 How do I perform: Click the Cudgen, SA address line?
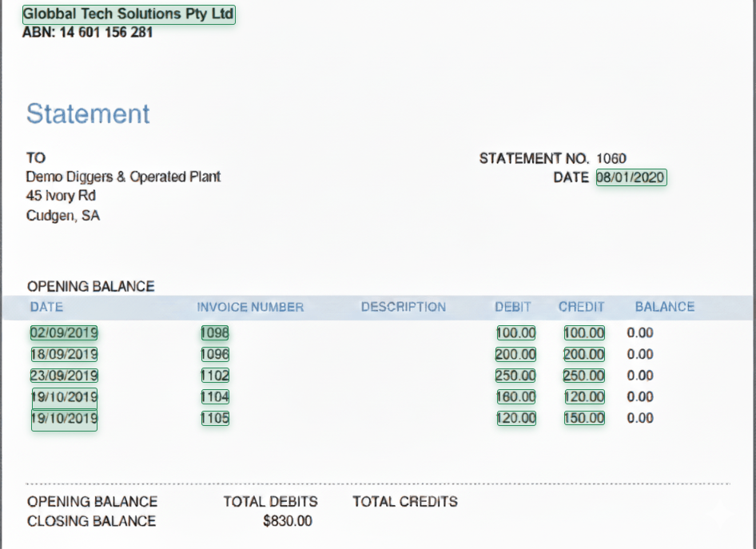[62, 216]
